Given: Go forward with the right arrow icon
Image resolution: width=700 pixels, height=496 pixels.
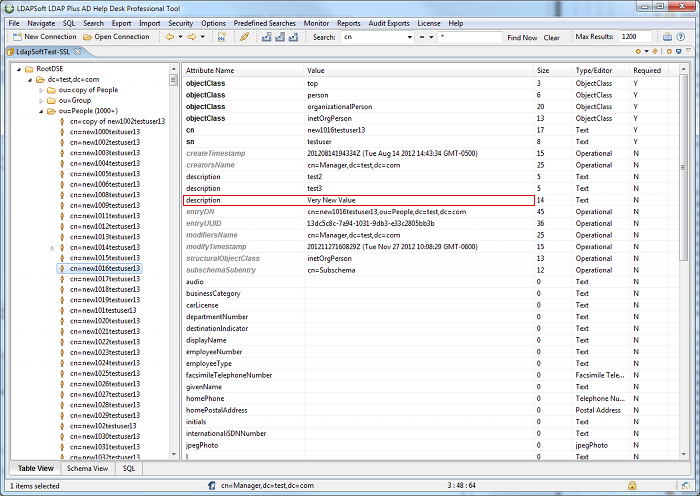Looking at the screenshot, I should (x=192, y=37).
